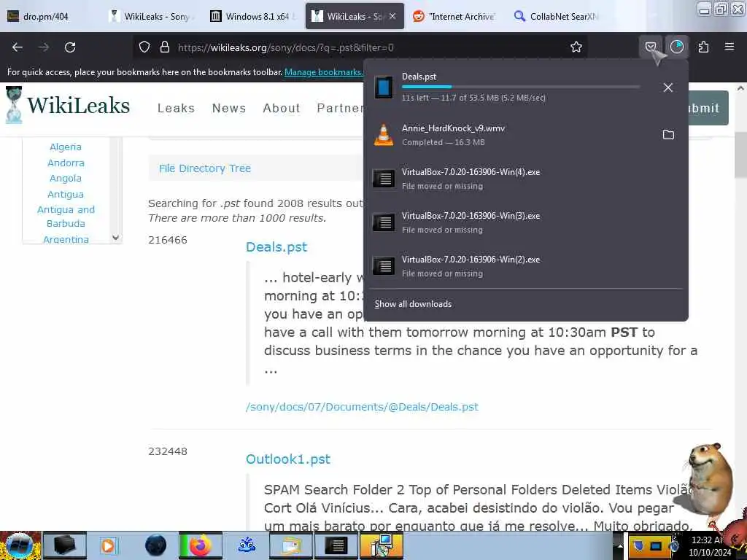747x560 pixels.
Task: Click result ID 232448
Action: click(168, 451)
